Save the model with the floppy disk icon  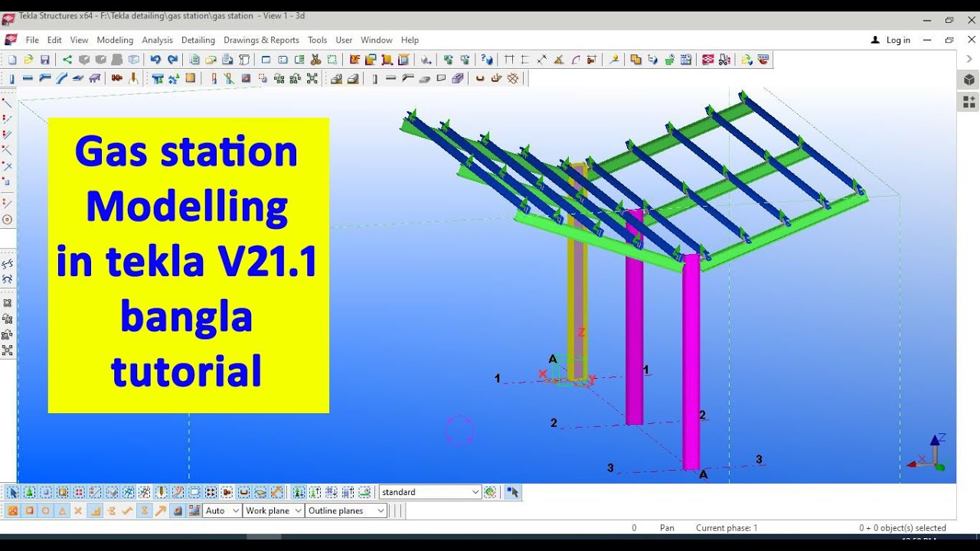click(x=45, y=60)
